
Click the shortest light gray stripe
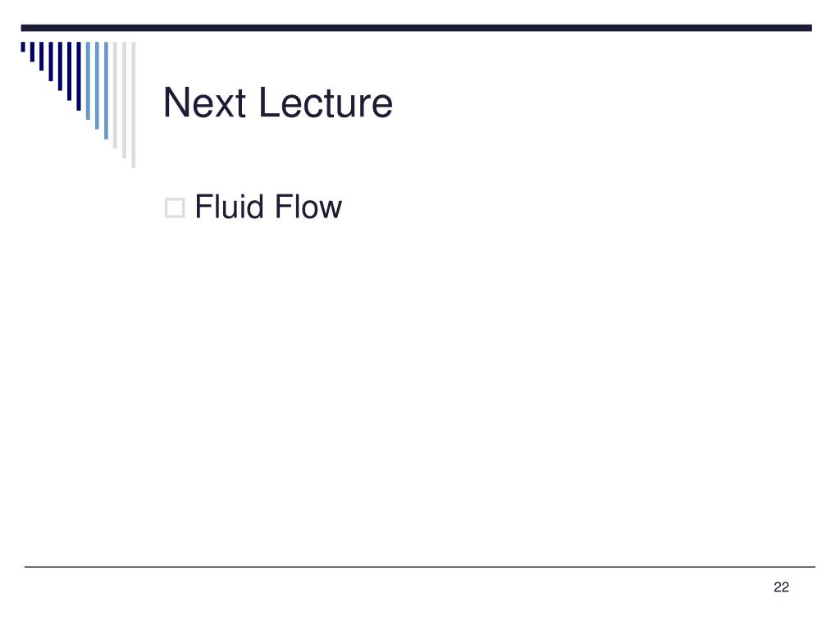pos(115,95)
